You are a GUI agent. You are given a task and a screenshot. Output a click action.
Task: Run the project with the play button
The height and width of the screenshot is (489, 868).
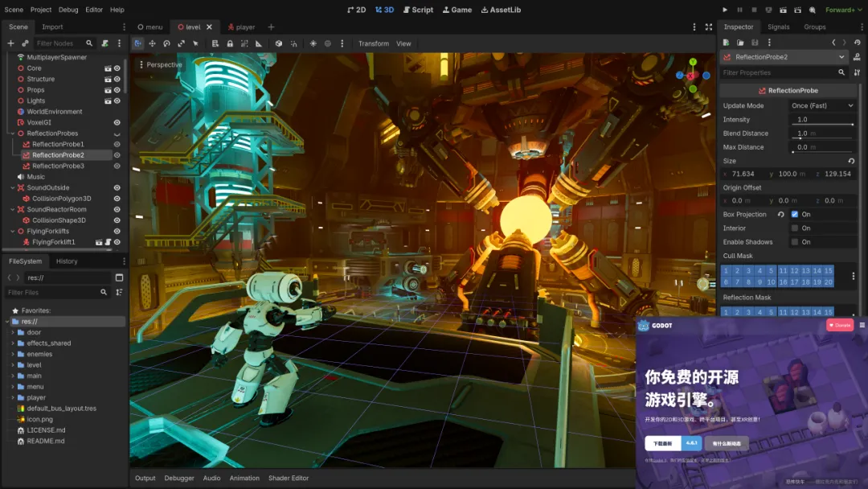click(725, 10)
